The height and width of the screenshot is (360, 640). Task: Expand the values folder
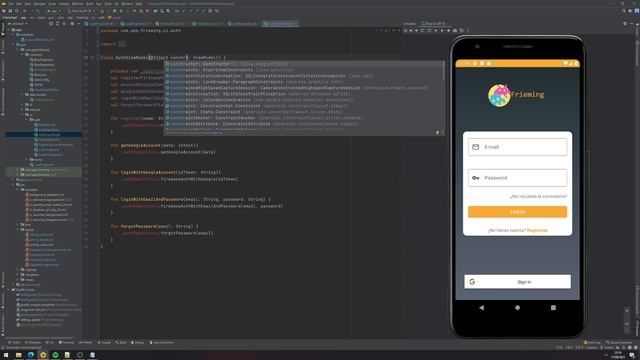point(18,280)
